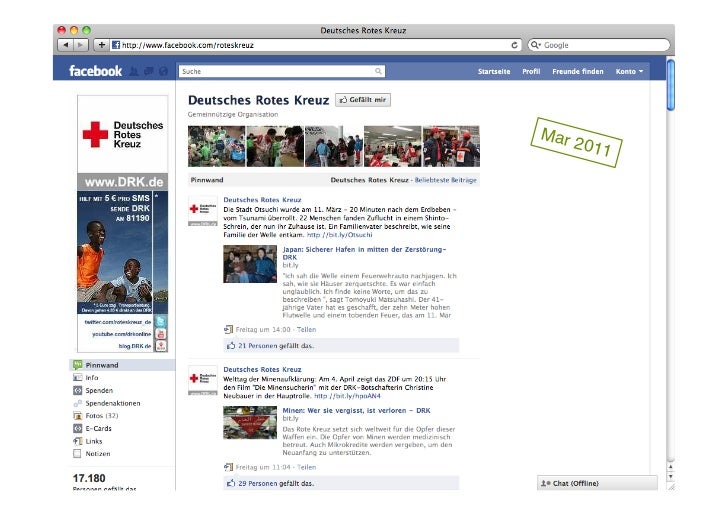Open 21 Personen like list

point(257,346)
